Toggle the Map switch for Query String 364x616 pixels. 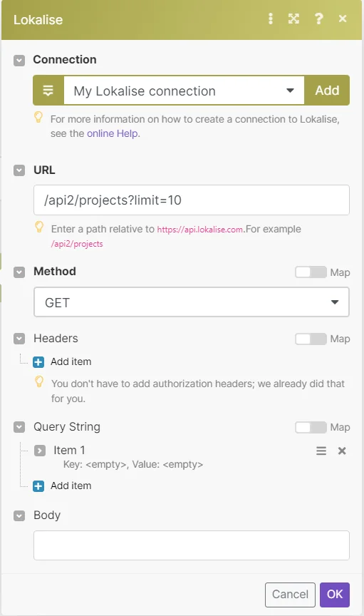311,427
